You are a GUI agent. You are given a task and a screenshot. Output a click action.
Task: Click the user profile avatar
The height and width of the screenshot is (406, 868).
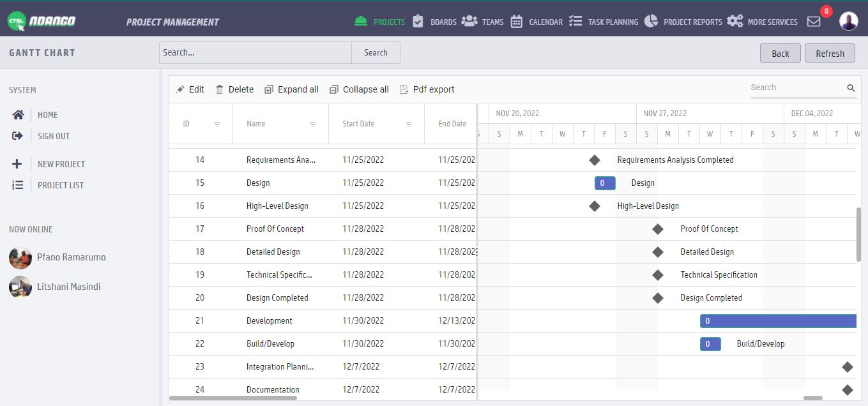click(848, 21)
